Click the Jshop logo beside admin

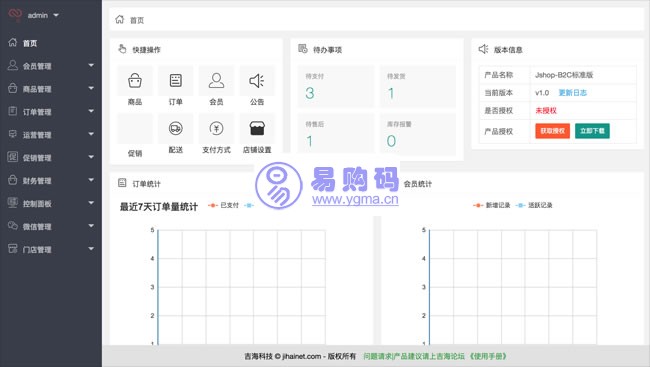click(x=15, y=15)
